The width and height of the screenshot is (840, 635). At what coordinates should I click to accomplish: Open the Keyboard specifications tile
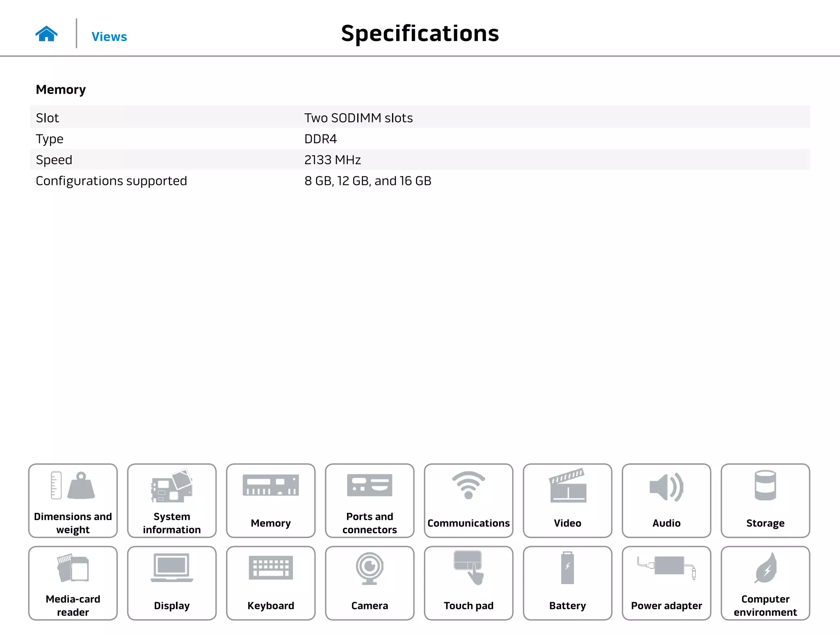pyautogui.click(x=271, y=583)
